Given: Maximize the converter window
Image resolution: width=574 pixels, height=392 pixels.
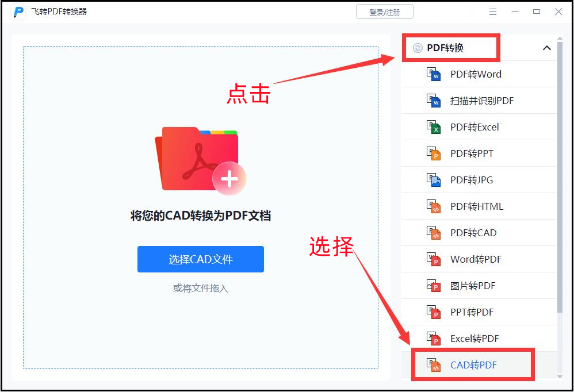Looking at the screenshot, I should [x=537, y=11].
